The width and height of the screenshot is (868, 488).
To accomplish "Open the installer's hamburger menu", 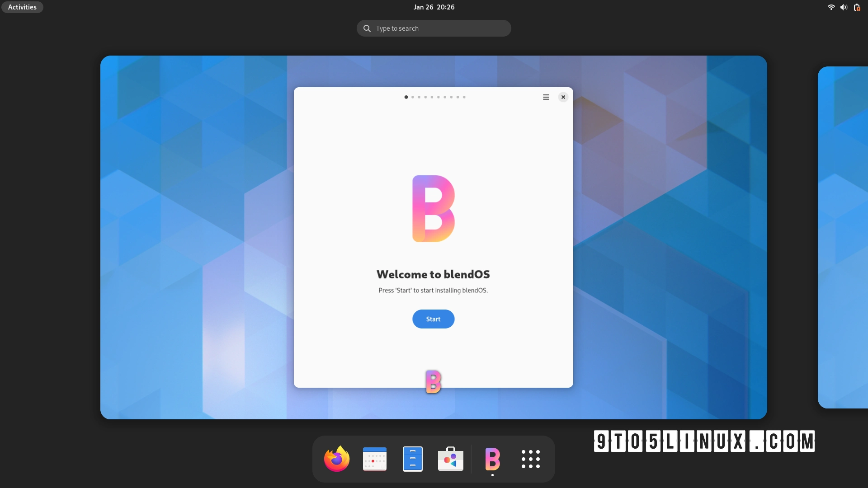I will pyautogui.click(x=546, y=97).
